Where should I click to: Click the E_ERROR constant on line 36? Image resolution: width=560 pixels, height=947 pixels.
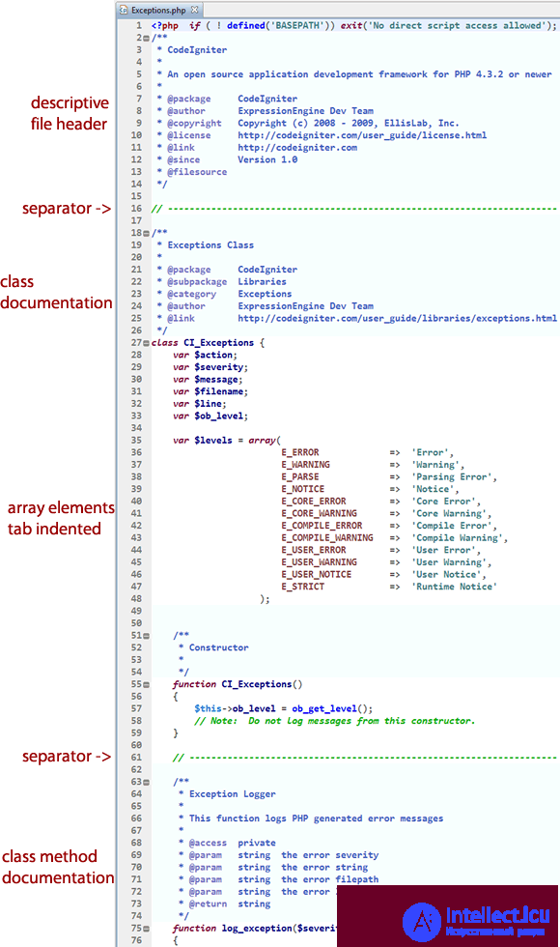coord(300,453)
